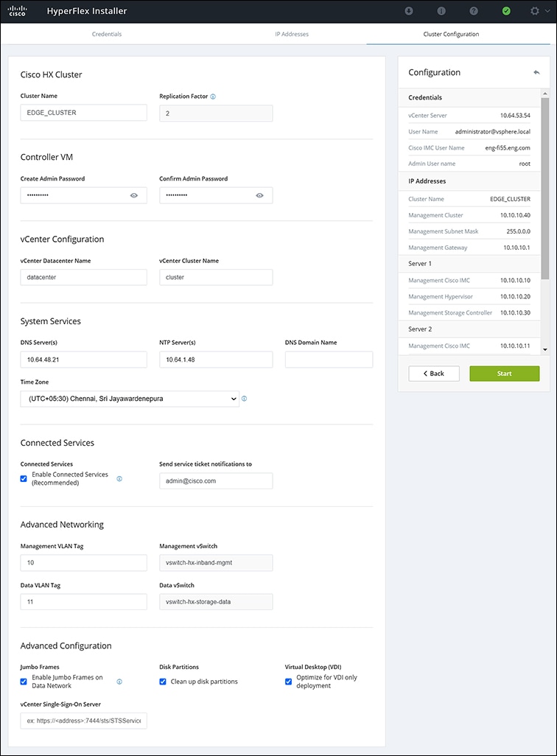
Task: Click administrator@vsphere.local user name value
Action: pos(492,132)
